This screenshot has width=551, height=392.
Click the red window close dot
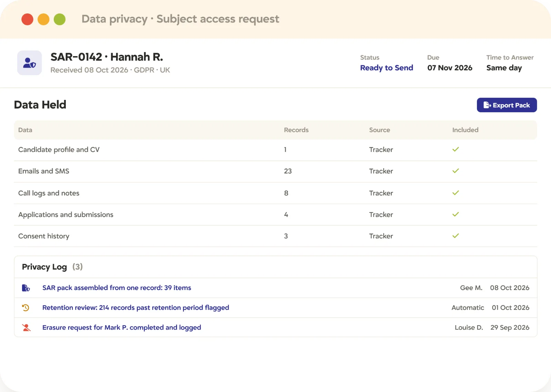click(x=27, y=19)
